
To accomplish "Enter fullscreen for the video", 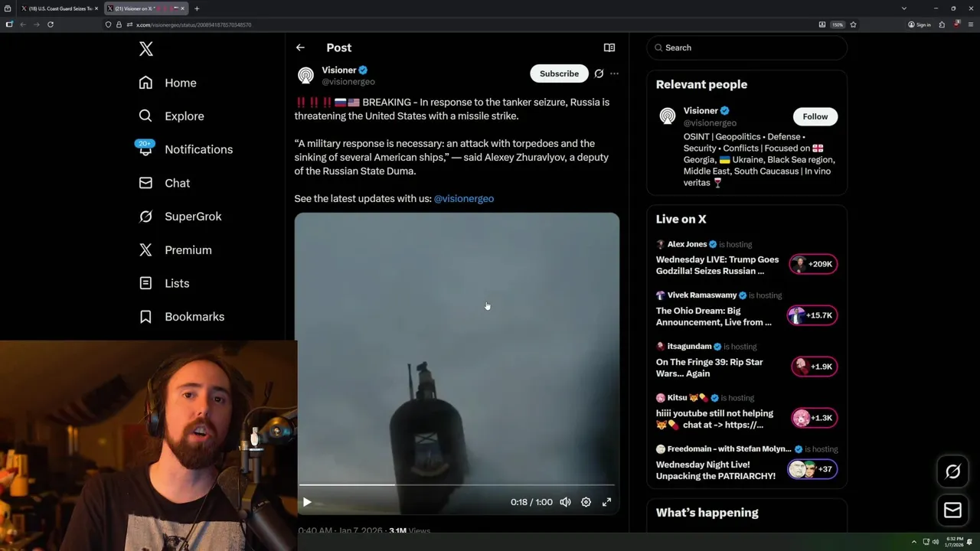I will coord(606,502).
